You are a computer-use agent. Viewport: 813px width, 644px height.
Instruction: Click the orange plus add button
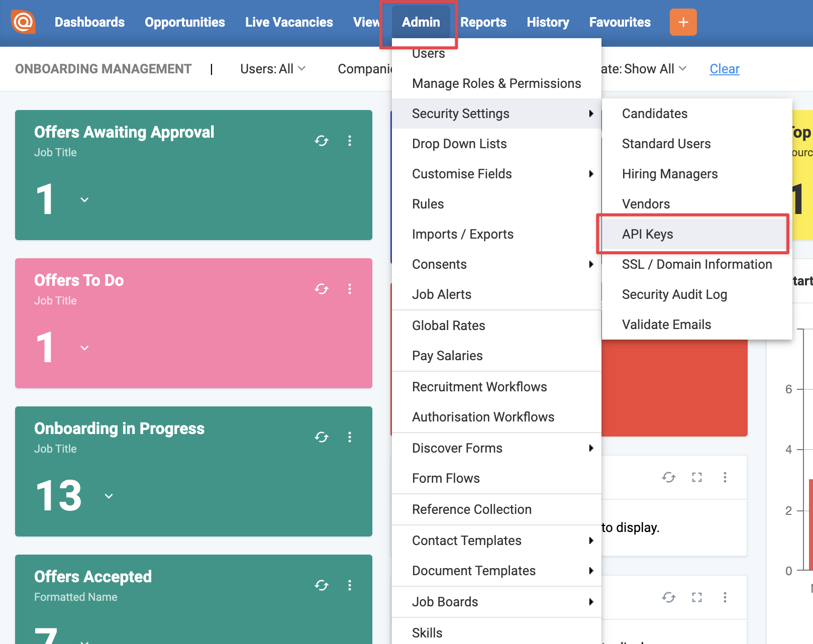(683, 22)
